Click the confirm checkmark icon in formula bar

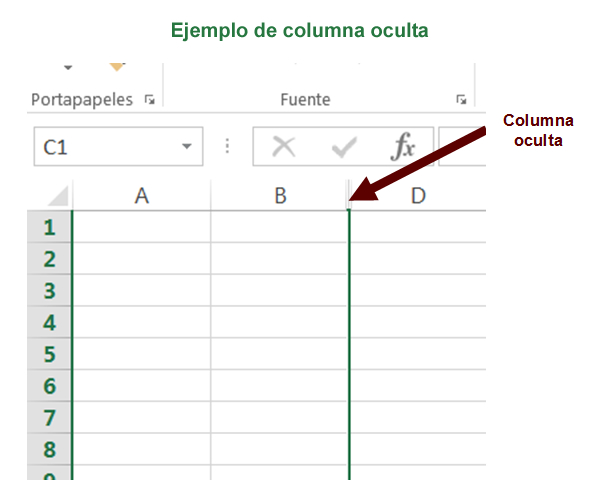pyautogui.click(x=344, y=147)
